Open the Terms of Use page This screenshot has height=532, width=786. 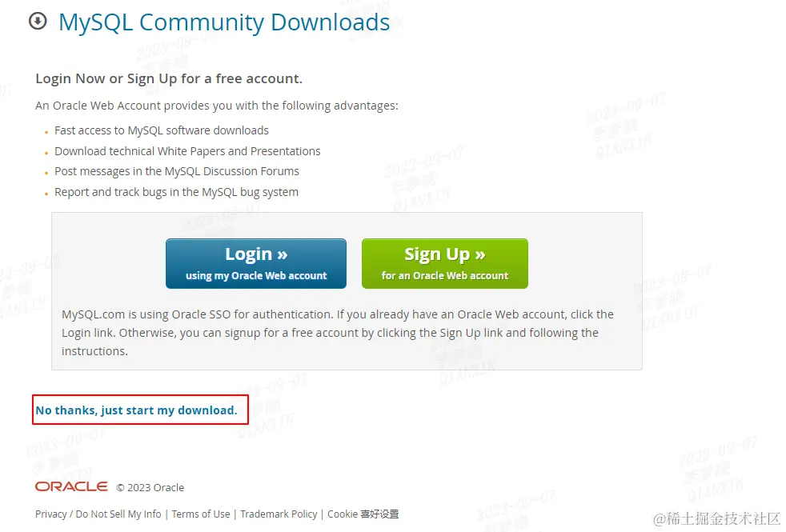(x=201, y=514)
